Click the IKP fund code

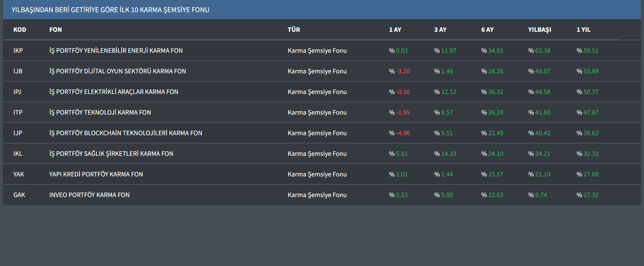click(x=18, y=51)
